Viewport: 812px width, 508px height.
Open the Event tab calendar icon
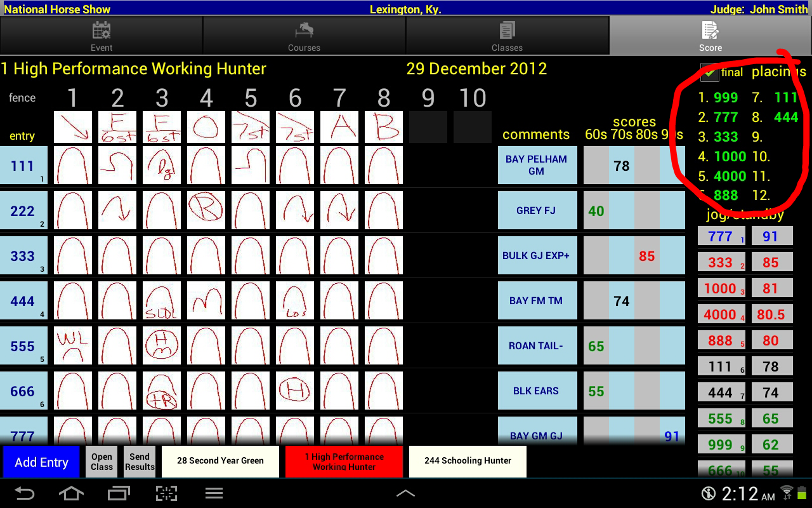tap(101, 30)
